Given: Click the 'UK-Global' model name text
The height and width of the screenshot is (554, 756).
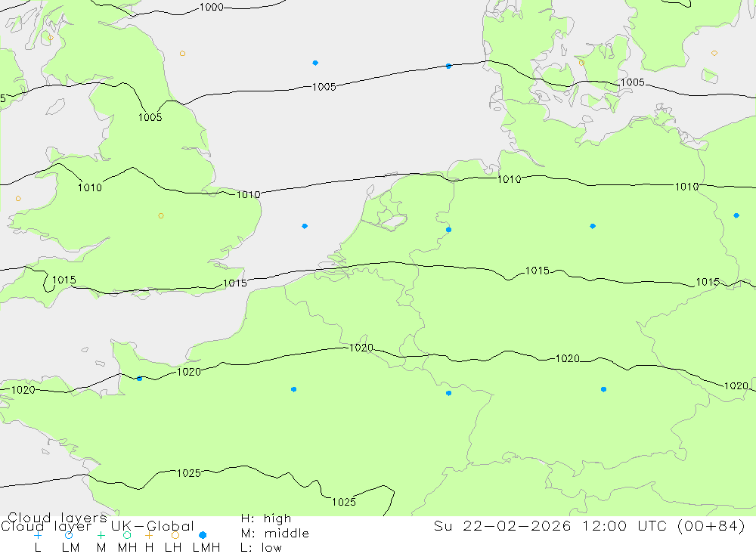Looking at the screenshot, I should [x=153, y=526].
